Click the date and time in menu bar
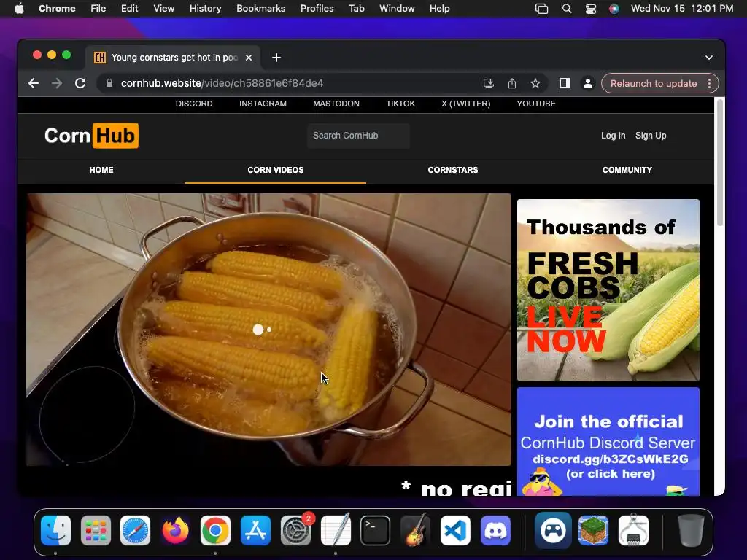 click(x=682, y=9)
